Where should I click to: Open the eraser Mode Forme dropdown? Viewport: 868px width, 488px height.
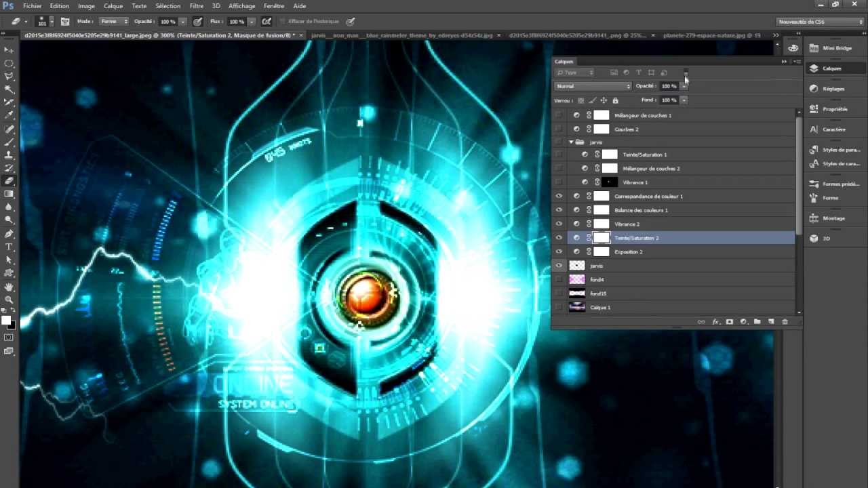pyautogui.click(x=113, y=22)
